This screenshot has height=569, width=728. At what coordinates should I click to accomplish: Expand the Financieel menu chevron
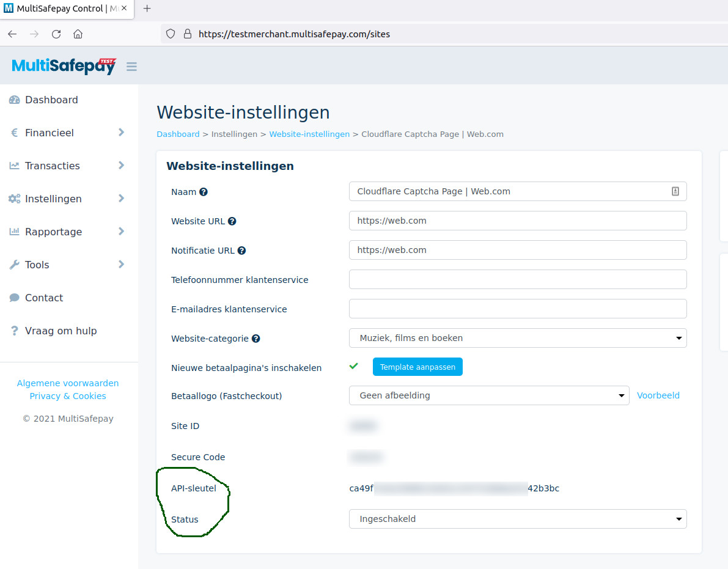click(x=121, y=132)
